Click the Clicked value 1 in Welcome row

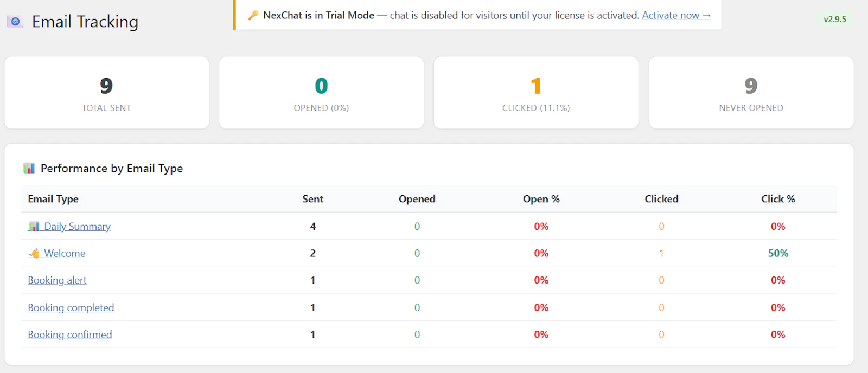(x=661, y=253)
